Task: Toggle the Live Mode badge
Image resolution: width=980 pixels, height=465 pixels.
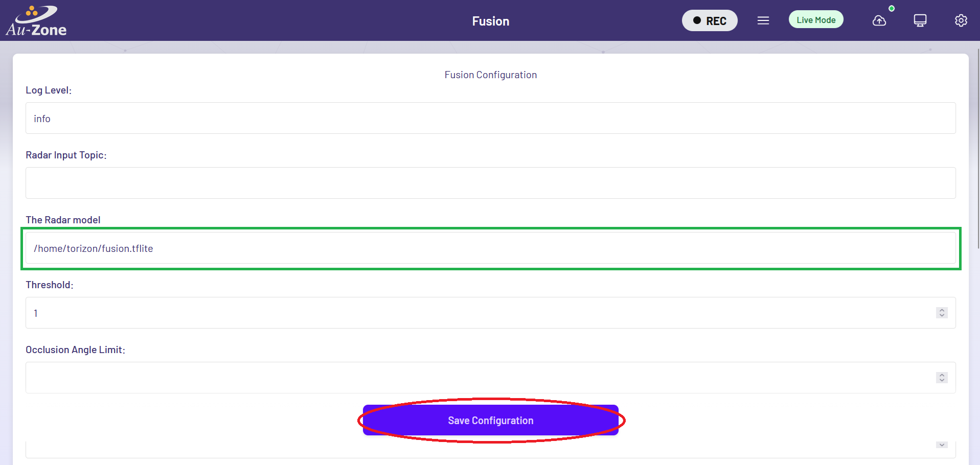Action: [x=816, y=20]
